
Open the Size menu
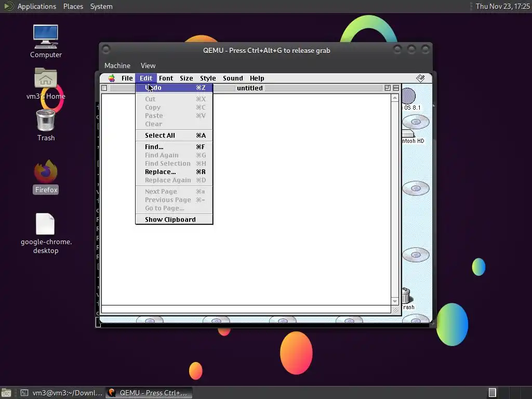187,78
